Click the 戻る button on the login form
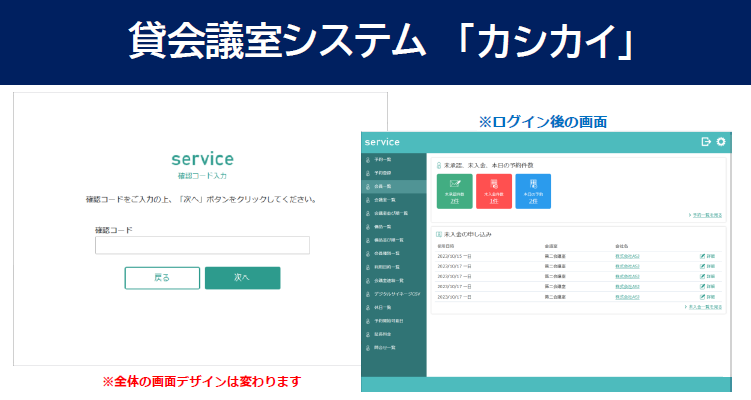Viewport: 751px width, 400px height. click(x=162, y=278)
